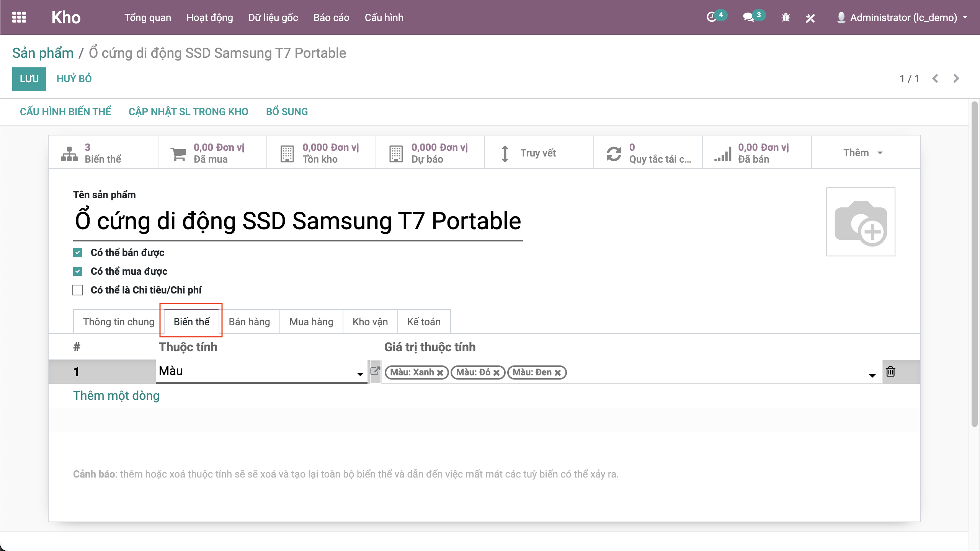980x551 pixels.
Task: Delete the Màu attribute row with trash icon
Action: tap(890, 372)
